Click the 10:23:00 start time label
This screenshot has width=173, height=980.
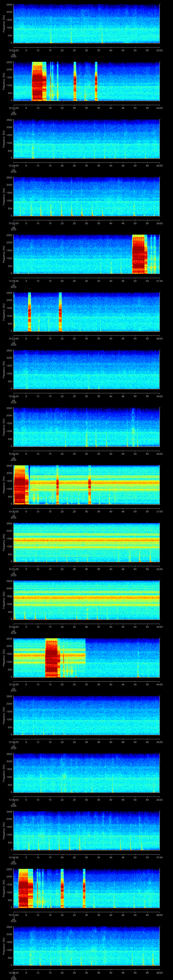pos(13,108)
